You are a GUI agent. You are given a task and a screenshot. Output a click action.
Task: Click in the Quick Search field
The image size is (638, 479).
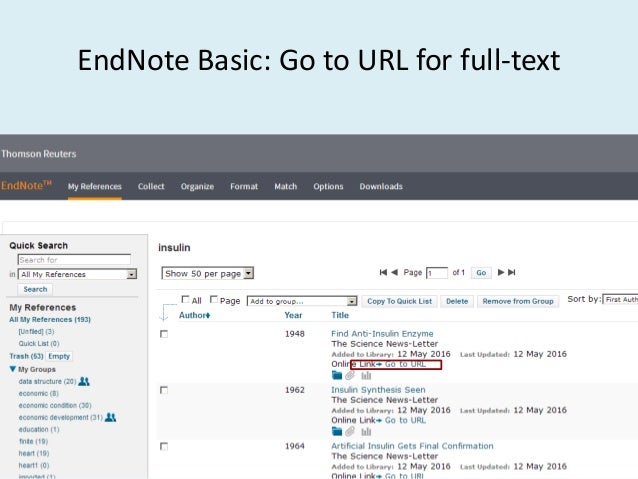(x=74, y=260)
